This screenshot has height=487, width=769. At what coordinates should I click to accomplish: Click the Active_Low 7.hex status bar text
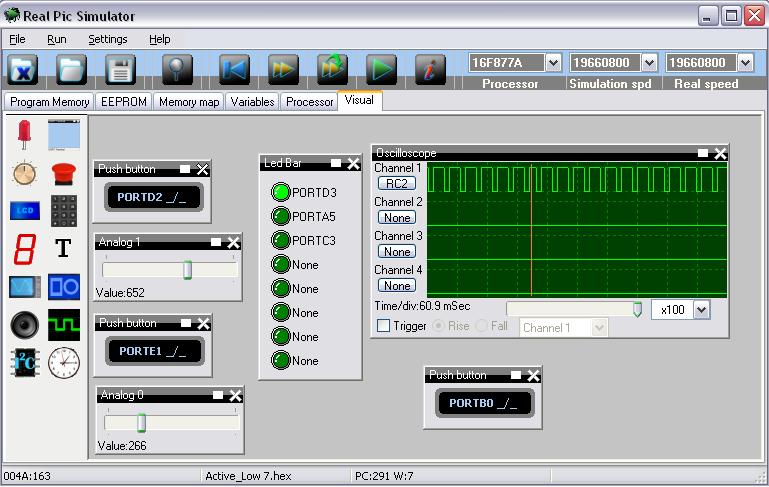coord(248,476)
